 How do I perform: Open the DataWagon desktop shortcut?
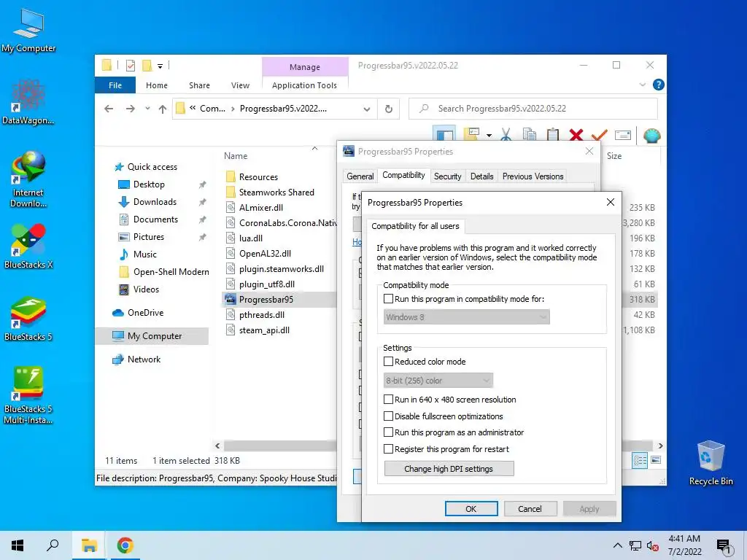(x=28, y=102)
